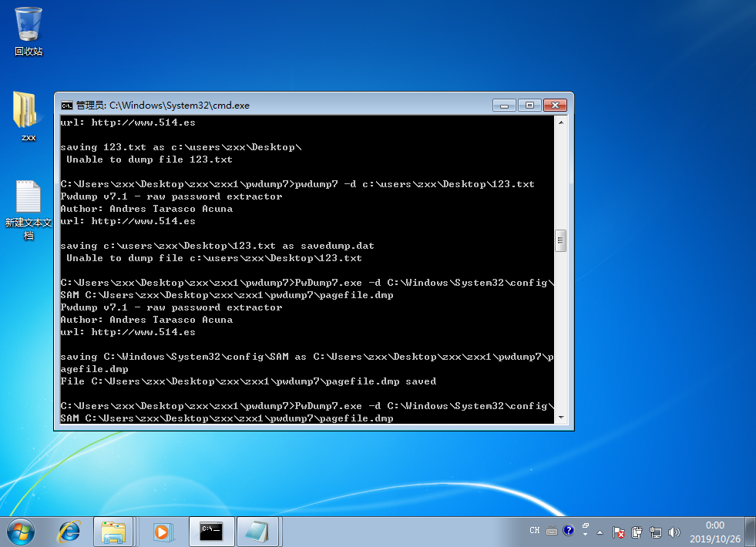Click the Show Desktop strip at the taskbar end

coord(751,531)
